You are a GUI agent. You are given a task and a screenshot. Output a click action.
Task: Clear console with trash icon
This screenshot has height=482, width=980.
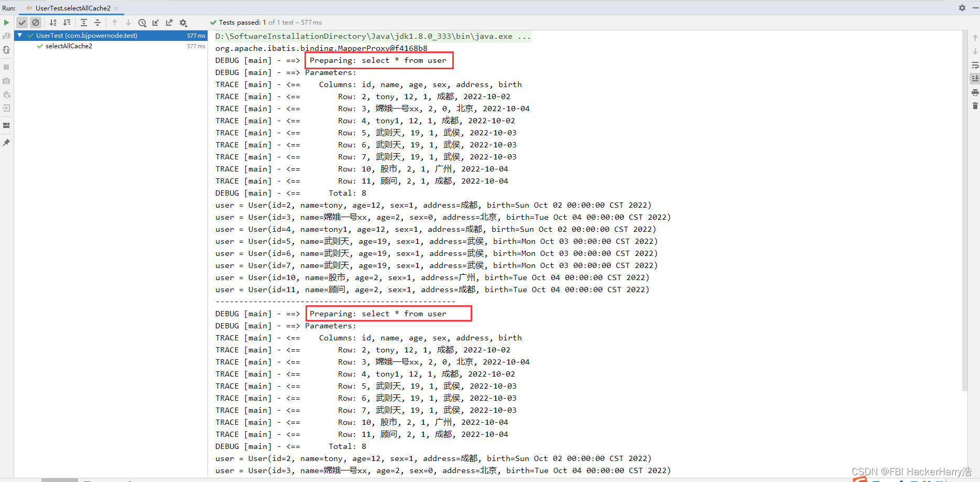[x=975, y=106]
